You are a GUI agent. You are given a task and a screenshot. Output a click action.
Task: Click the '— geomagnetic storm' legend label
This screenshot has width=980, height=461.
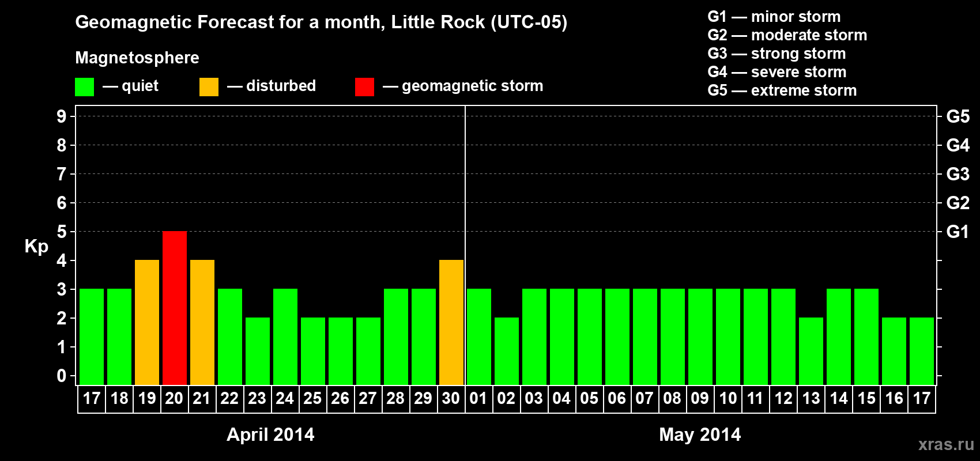coord(463,86)
